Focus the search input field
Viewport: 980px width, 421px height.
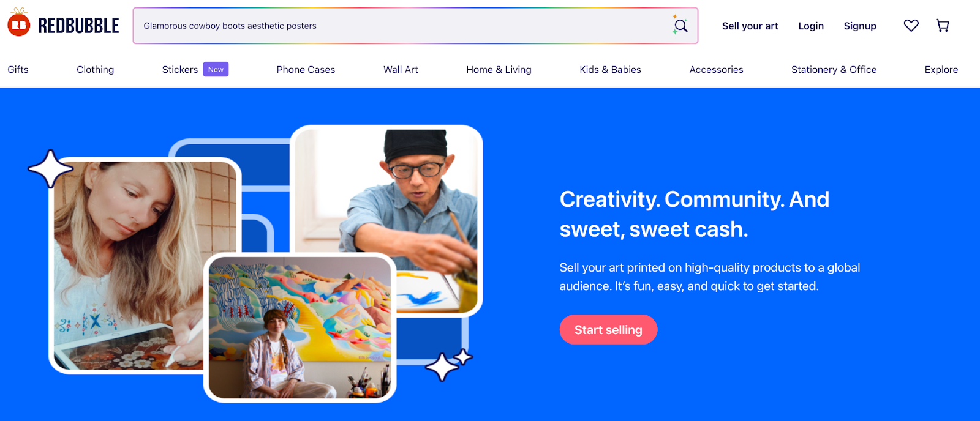click(401, 26)
